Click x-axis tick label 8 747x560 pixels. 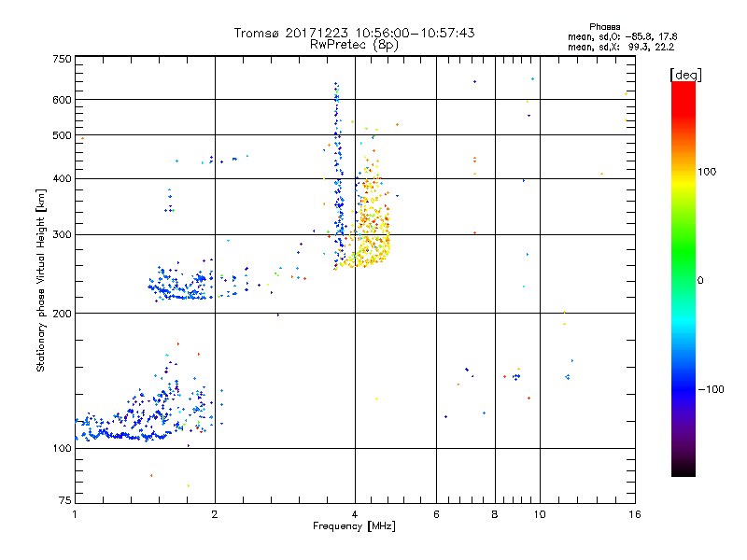(495, 514)
